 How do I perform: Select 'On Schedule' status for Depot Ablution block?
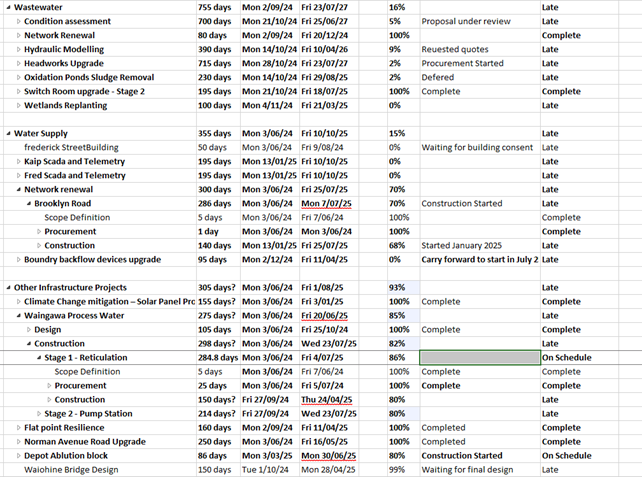567,456
